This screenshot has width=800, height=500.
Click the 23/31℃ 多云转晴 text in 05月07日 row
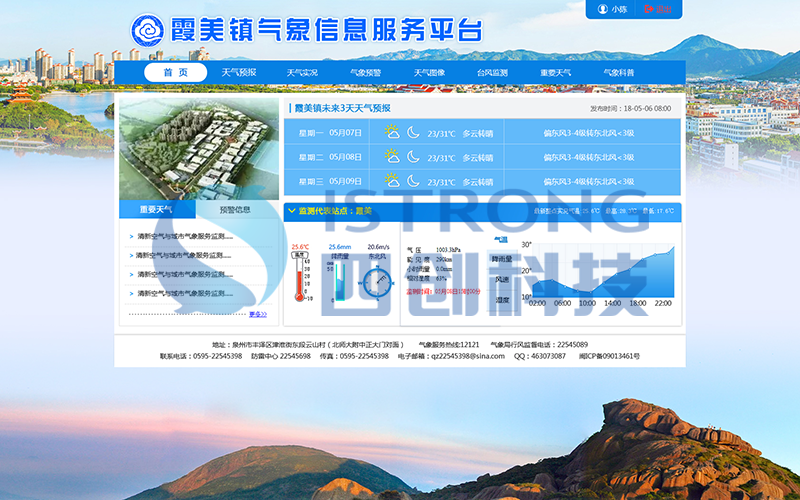(460, 134)
